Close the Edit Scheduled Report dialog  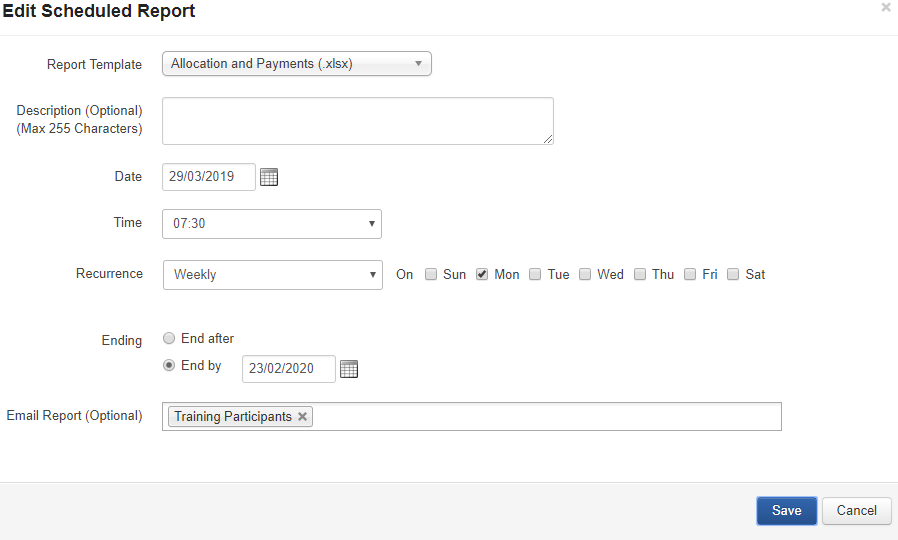(885, 8)
